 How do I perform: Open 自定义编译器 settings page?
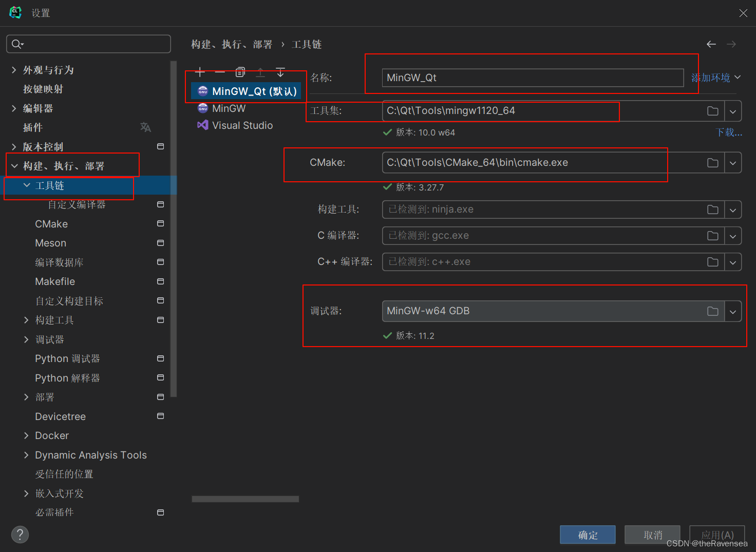77,204
